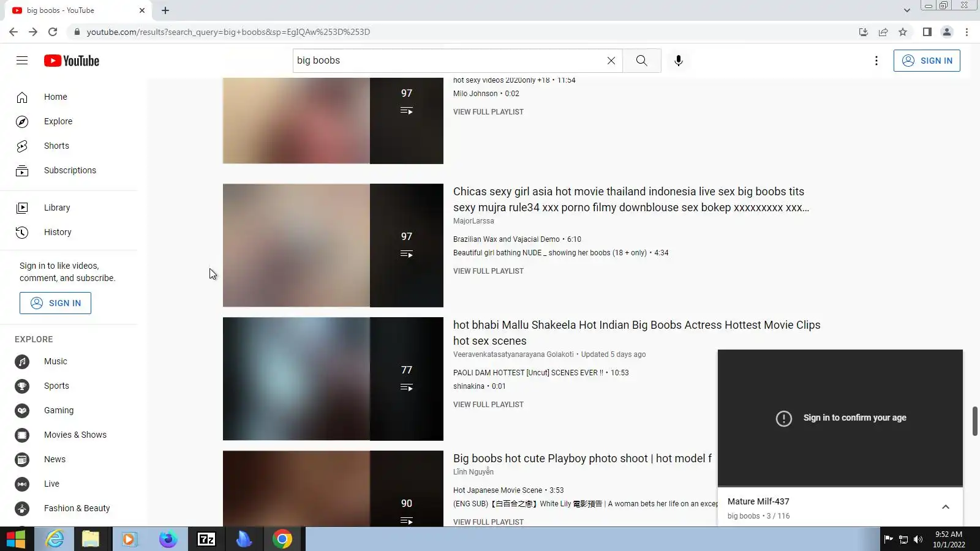Open the Library sidebar icon
The height and width of the screenshot is (551, 980).
[22, 208]
